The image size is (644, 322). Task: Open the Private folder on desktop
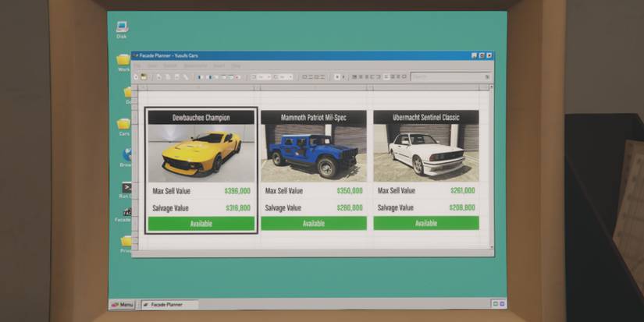point(126,245)
